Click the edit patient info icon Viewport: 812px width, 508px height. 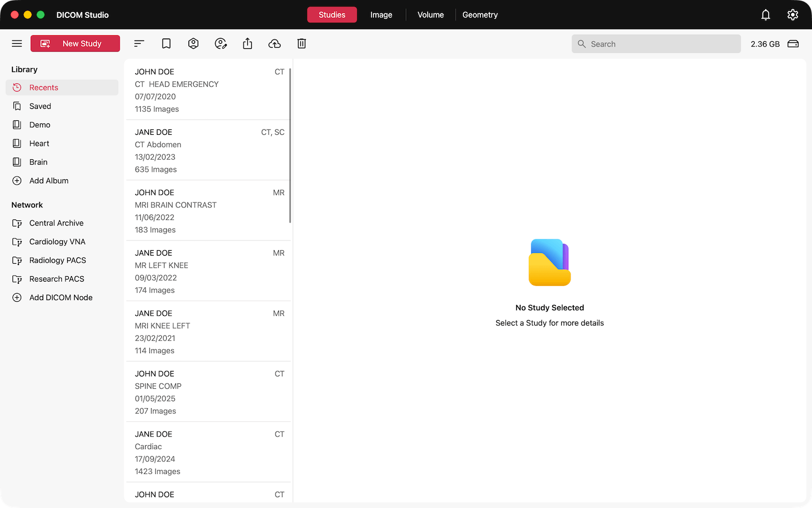click(220, 43)
